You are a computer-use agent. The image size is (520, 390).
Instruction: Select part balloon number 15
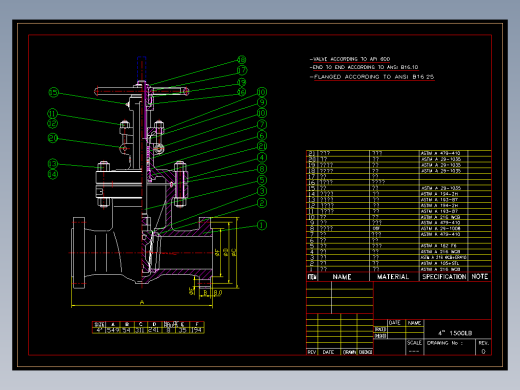point(53,92)
